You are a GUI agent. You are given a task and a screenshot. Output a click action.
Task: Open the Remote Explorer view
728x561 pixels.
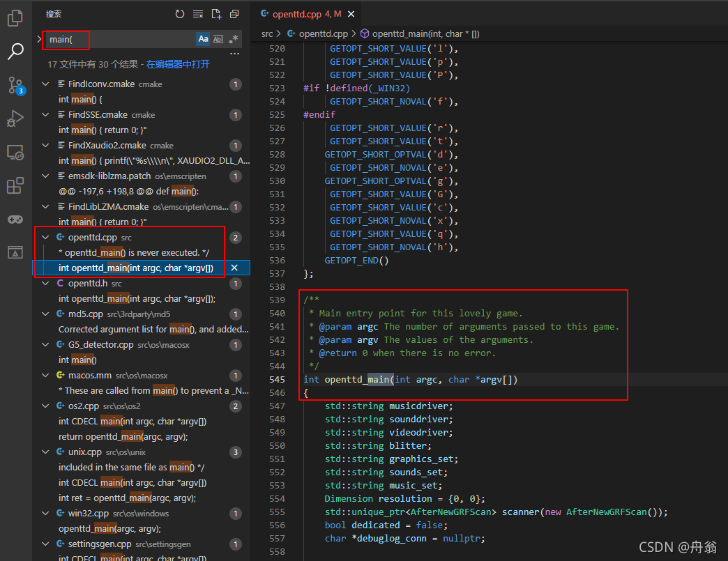tap(15, 153)
